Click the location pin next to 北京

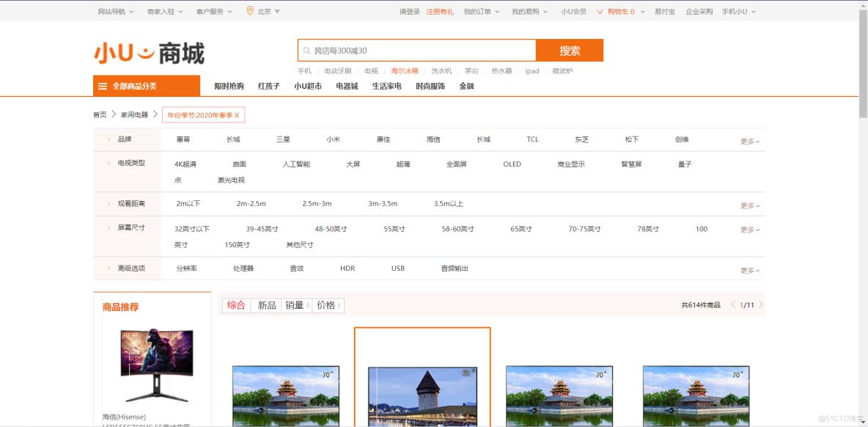249,11
